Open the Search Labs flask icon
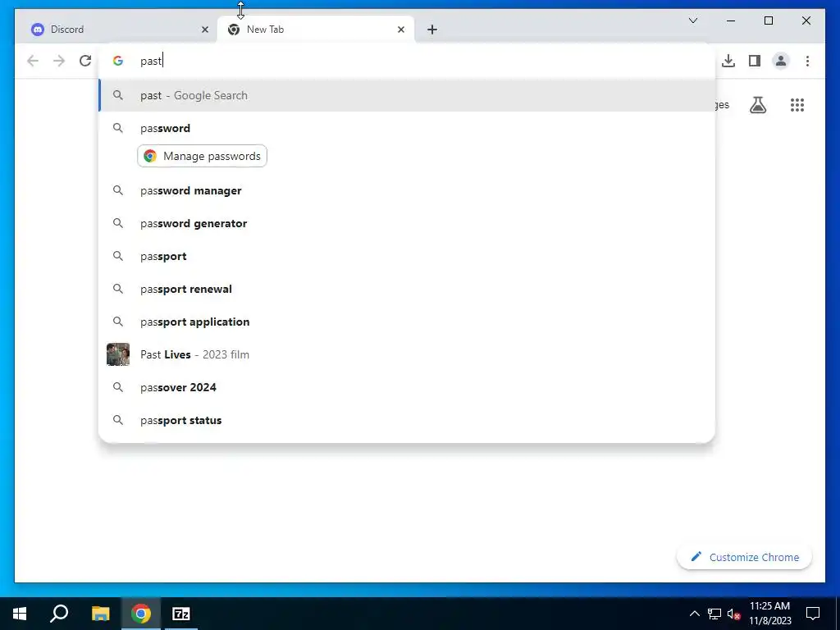Screen dimensions: 840x630 pyautogui.click(x=757, y=105)
